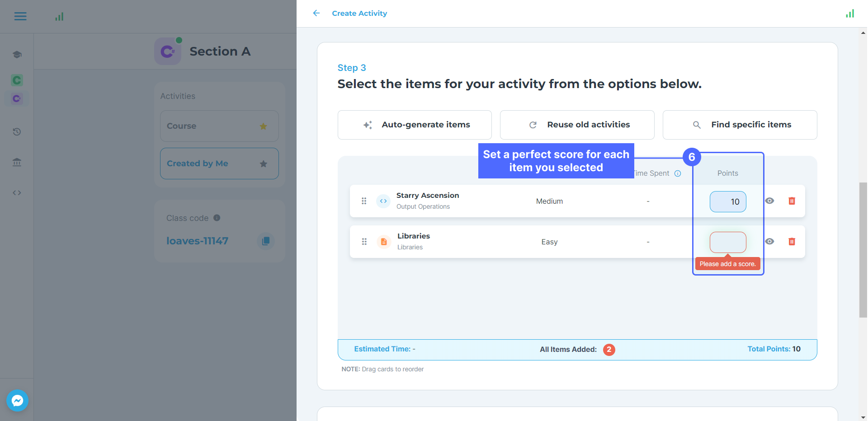Click the Time Spent info icon
Image resolution: width=868 pixels, height=421 pixels.
(678, 173)
